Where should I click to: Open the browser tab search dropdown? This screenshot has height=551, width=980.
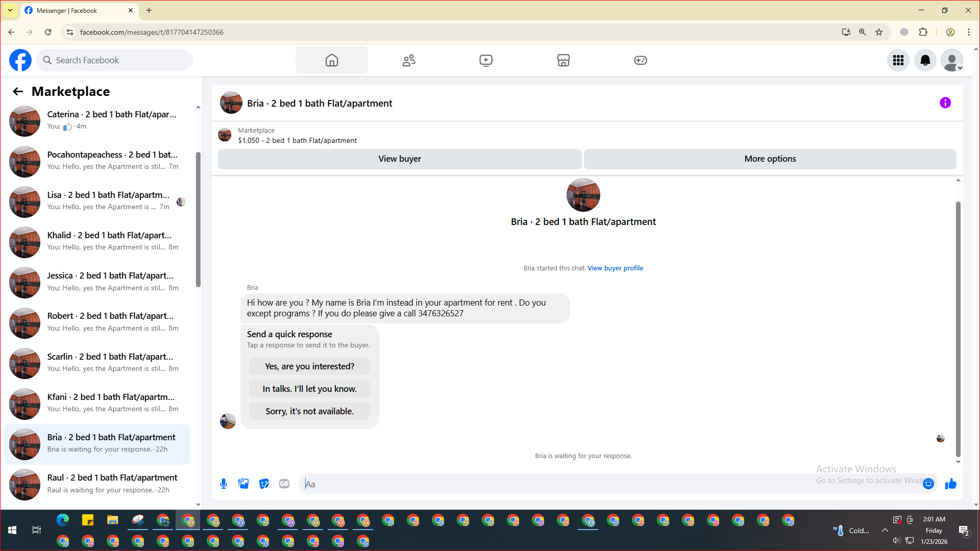coord(10,10)
